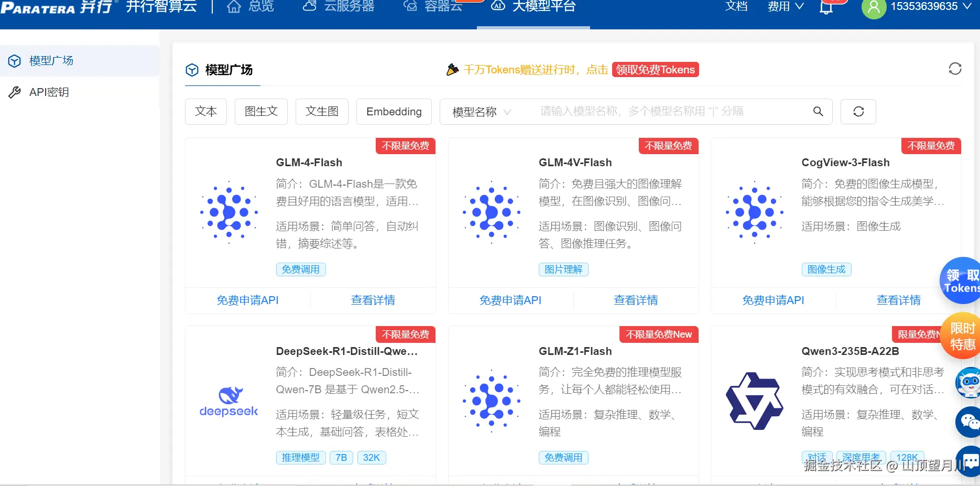Image resolution: width=980 pixels, height=486 pixels.
Task: Click the 容器云 container icon
Action: click(410, 6)
